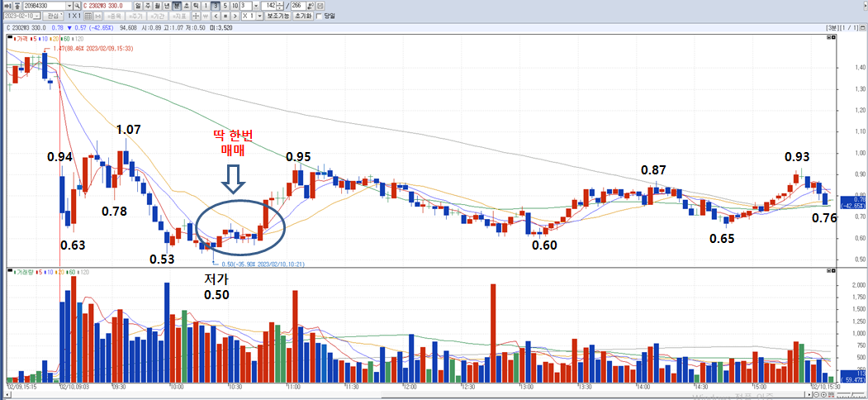Open the X 1 speed dropdown
868x400 pixels.
(259, 16)
